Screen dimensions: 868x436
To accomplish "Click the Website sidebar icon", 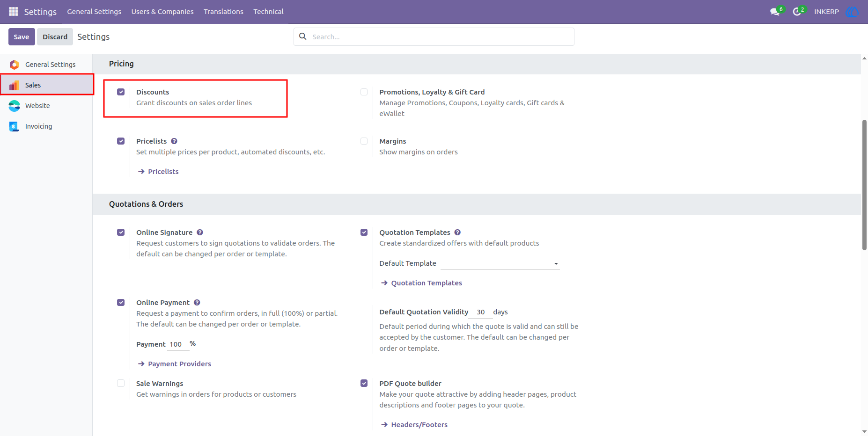I will (15, 106).
